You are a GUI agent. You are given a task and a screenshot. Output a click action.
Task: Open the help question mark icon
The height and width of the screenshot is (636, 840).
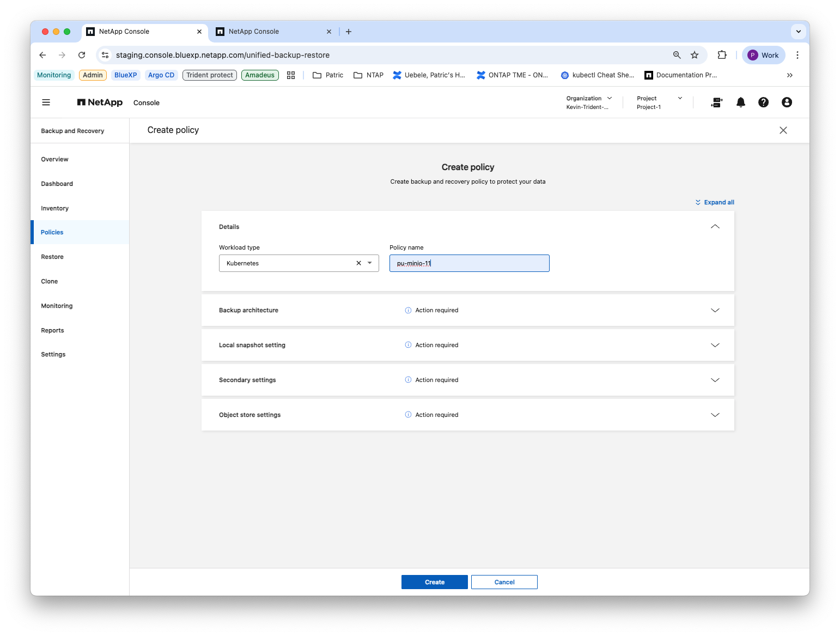[x=763, y=102]
